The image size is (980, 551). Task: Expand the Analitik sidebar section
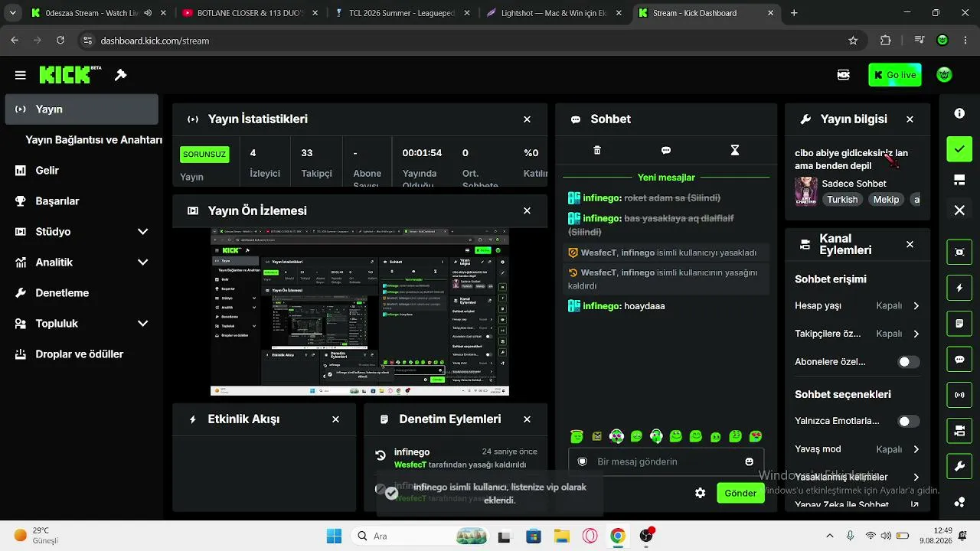pyautogui.click(x=81, y=262)
